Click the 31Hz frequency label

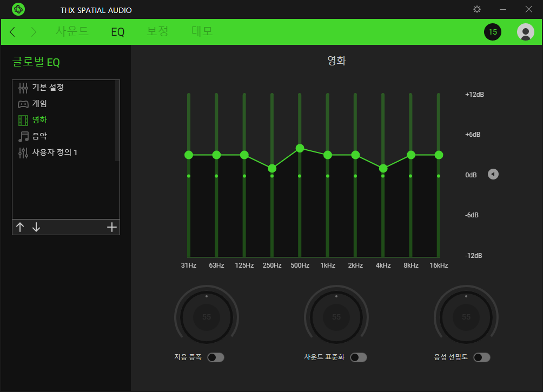[x=189, y=265]
